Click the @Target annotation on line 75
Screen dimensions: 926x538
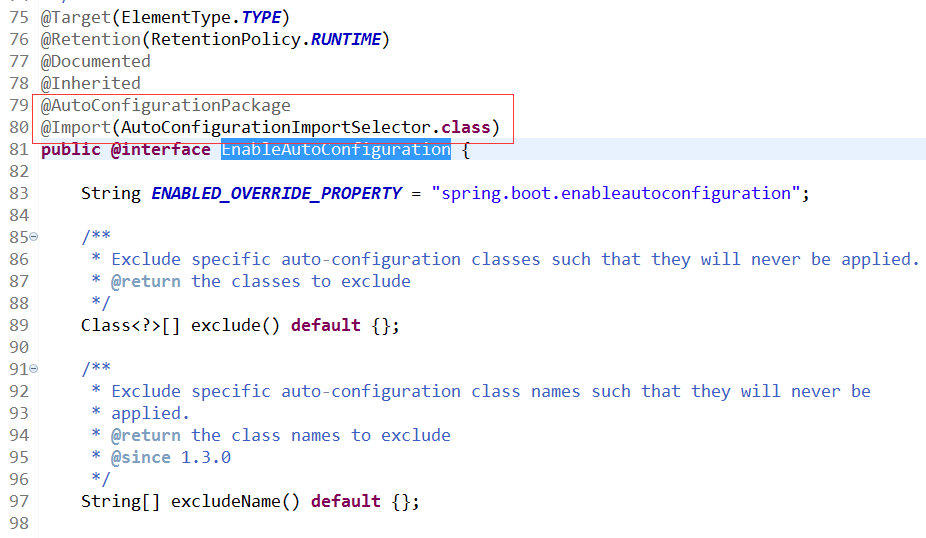click(x=76, y=18)
